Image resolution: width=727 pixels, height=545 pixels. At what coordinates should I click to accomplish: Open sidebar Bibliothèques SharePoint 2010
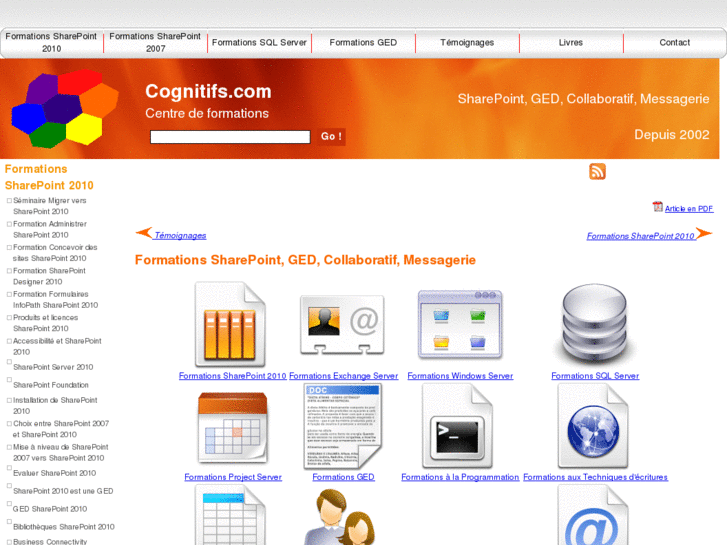point(64,527)
